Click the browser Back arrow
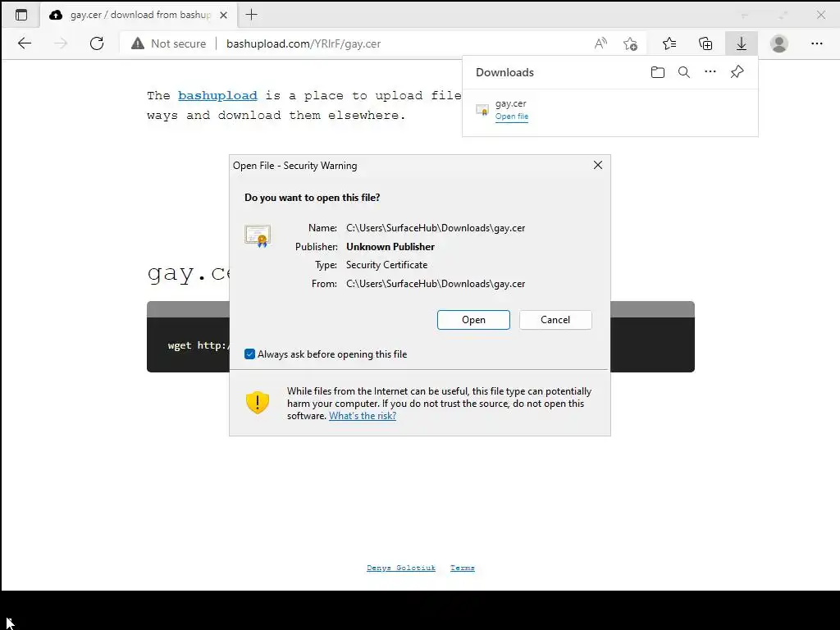 25,43
